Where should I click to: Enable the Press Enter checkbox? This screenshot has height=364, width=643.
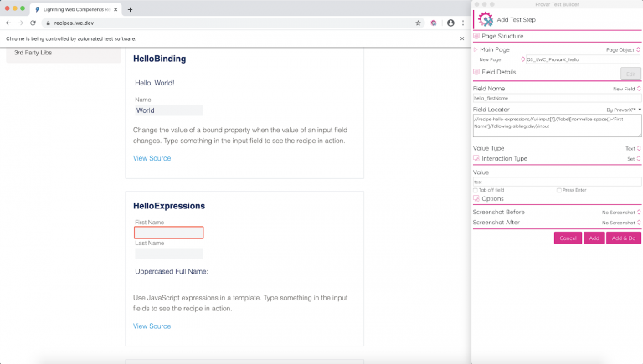point(559,190)
